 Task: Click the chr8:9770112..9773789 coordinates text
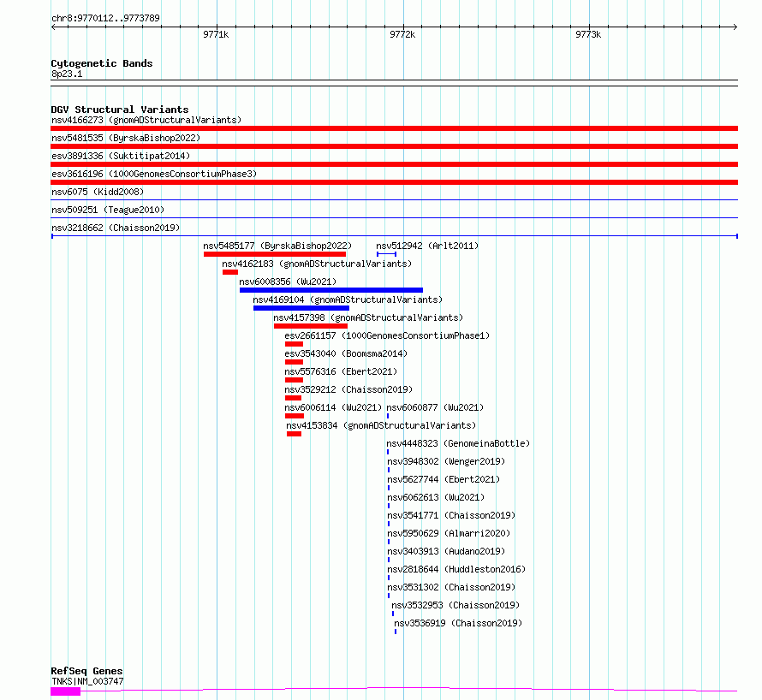click(x=105, y=19)
